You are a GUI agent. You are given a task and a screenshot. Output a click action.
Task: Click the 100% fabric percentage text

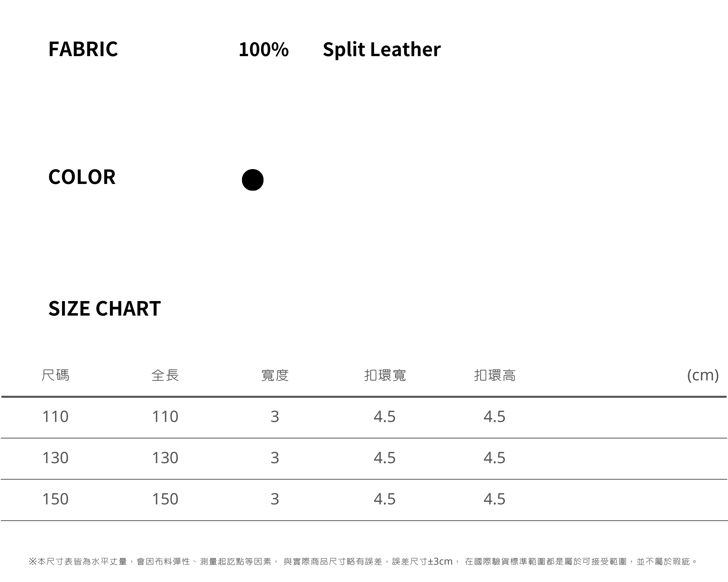[x=263, y=49]
